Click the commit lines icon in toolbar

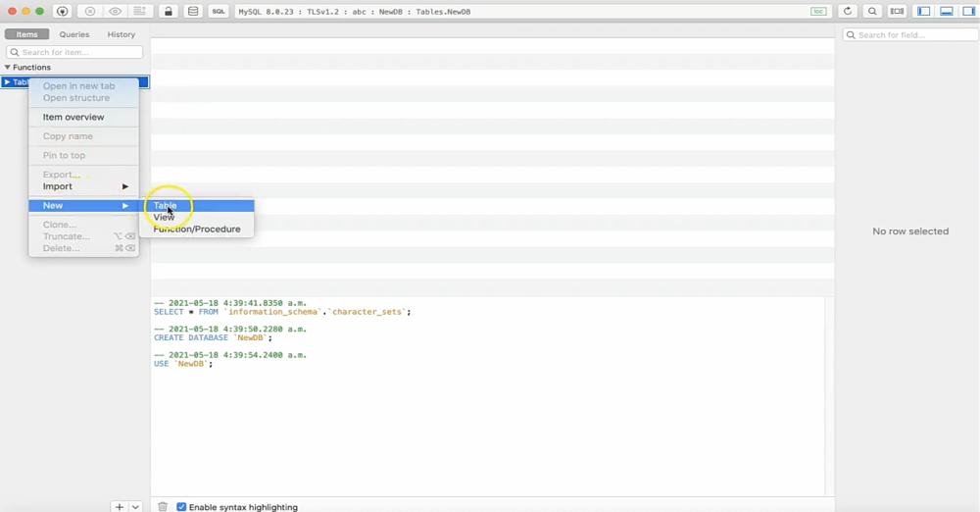140,11
